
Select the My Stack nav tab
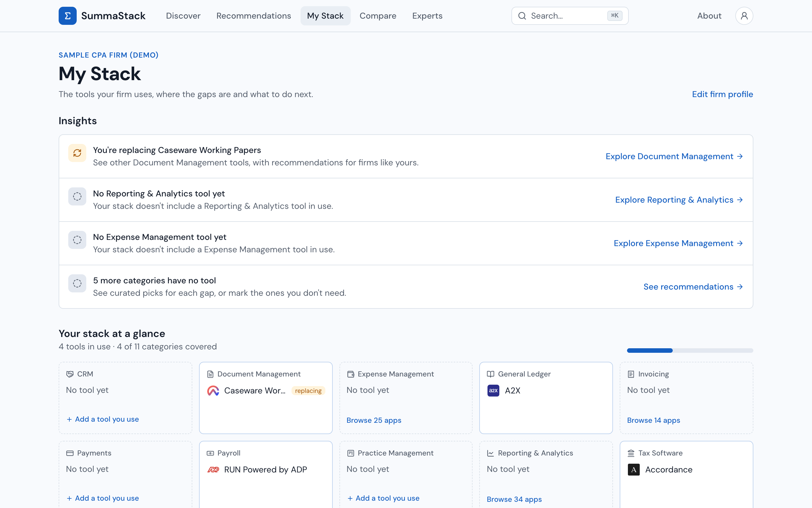325,16
